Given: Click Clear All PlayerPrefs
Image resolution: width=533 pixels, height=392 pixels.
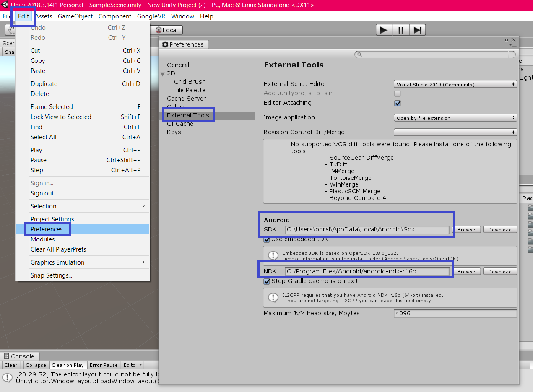Looking at the screenshot, I should coord(83,249).
